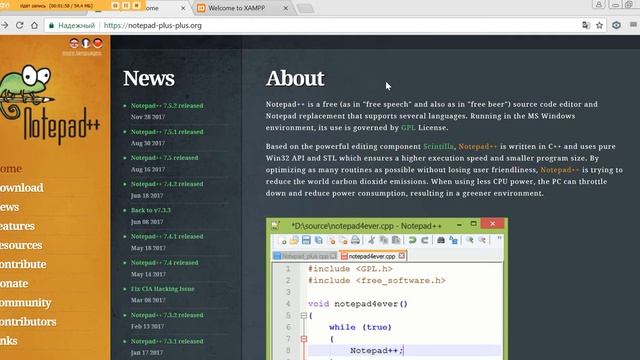Click the date Aug 30 2017

(x=148, y=143)
